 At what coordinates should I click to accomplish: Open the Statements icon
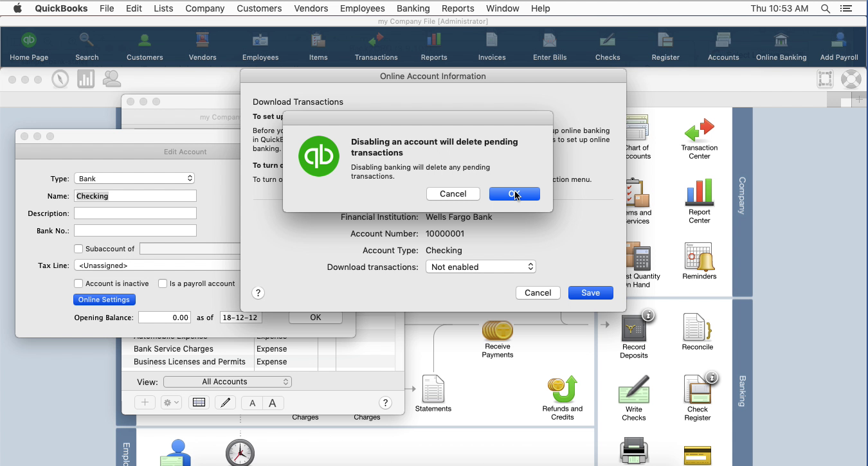[433, 393]
